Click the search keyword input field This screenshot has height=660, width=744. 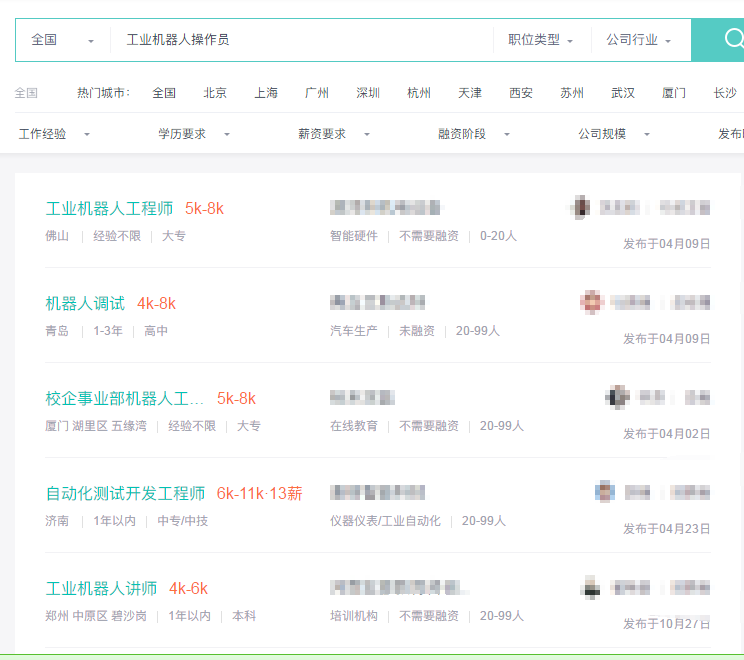point(300,40)
